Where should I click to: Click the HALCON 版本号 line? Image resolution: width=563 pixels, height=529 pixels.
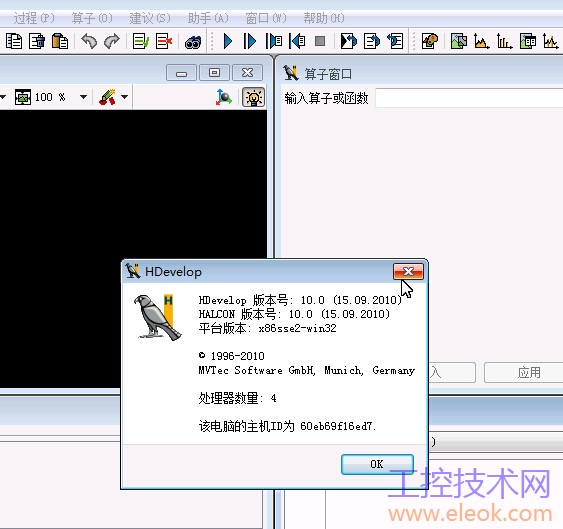click(294, 314)
